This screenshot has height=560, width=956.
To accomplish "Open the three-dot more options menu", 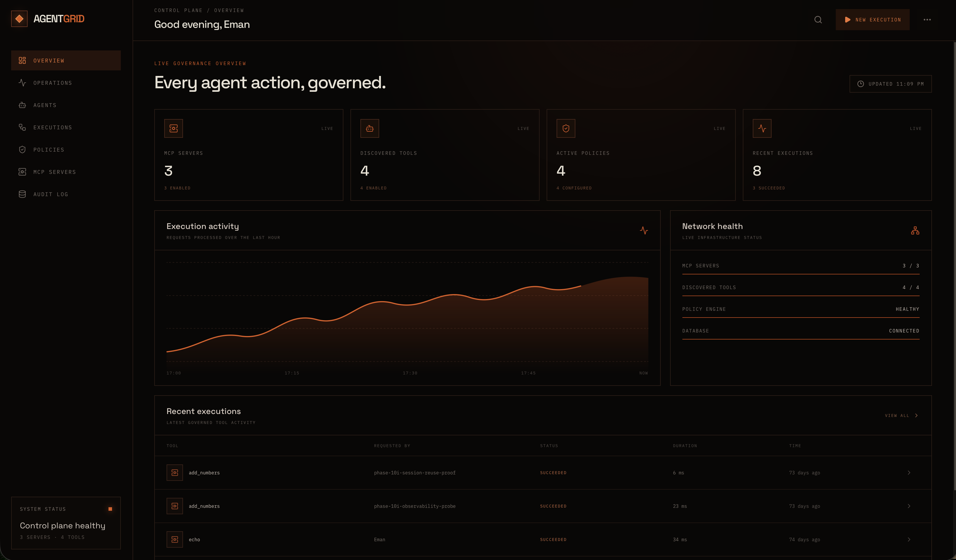I will tap(927, 20).
